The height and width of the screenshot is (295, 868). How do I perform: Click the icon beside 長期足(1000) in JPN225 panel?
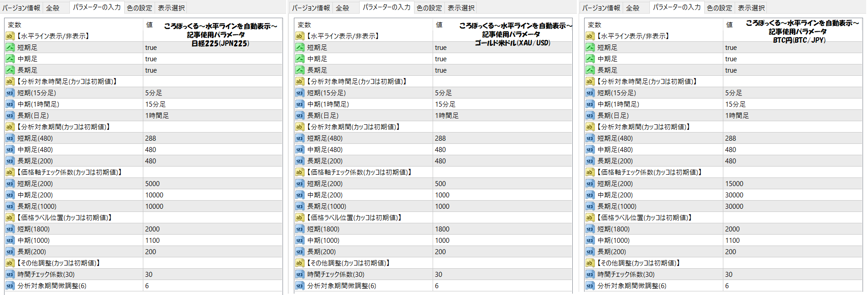coord(10,206)
